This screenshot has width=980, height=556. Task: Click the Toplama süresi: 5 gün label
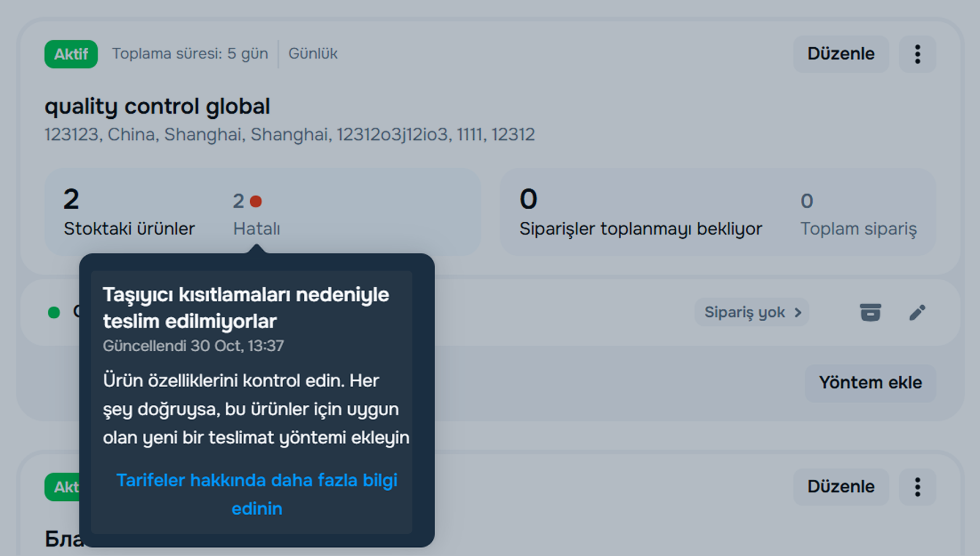pyautogui.click(x=189, y=53)
